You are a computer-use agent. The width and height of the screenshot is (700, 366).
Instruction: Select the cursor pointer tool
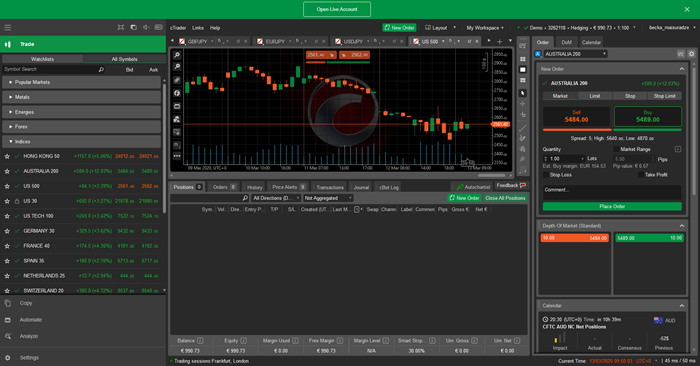point(522,93)
